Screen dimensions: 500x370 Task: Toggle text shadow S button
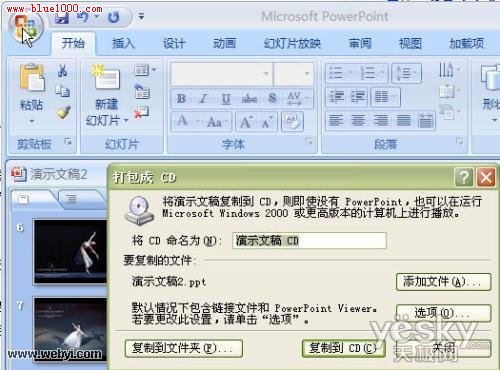pyautogui.click(x=272, y=99)
